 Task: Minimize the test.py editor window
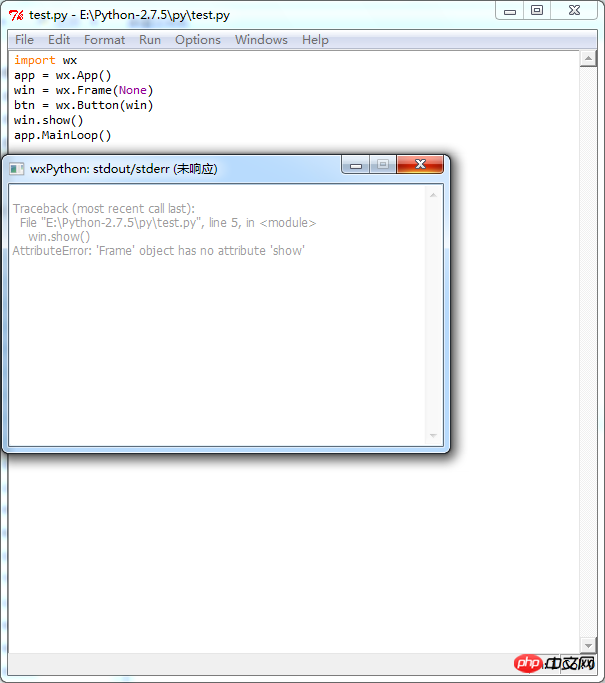(x=510, y=11)
